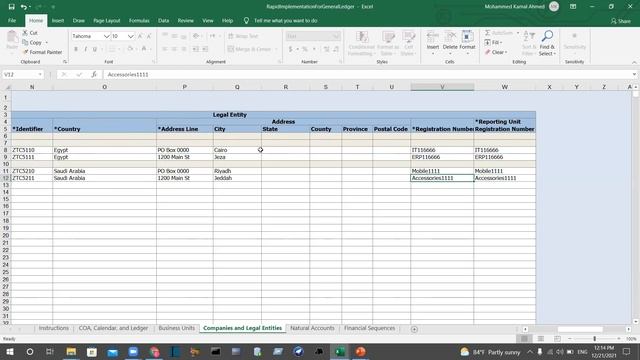
Task: Open Task View on taskbar
Action: coord(50,351)
